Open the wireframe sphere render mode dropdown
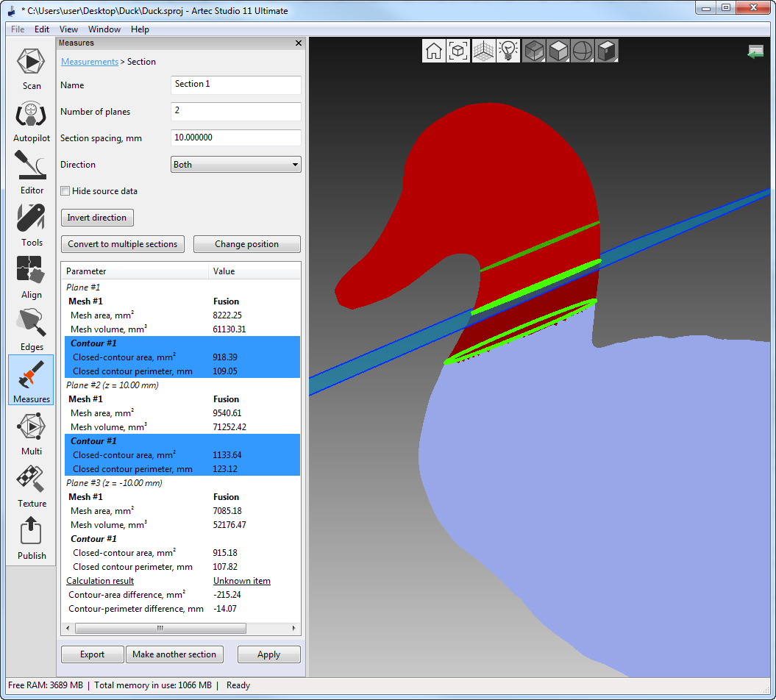This screenshot has width=776, height=700. coord(582,51)
